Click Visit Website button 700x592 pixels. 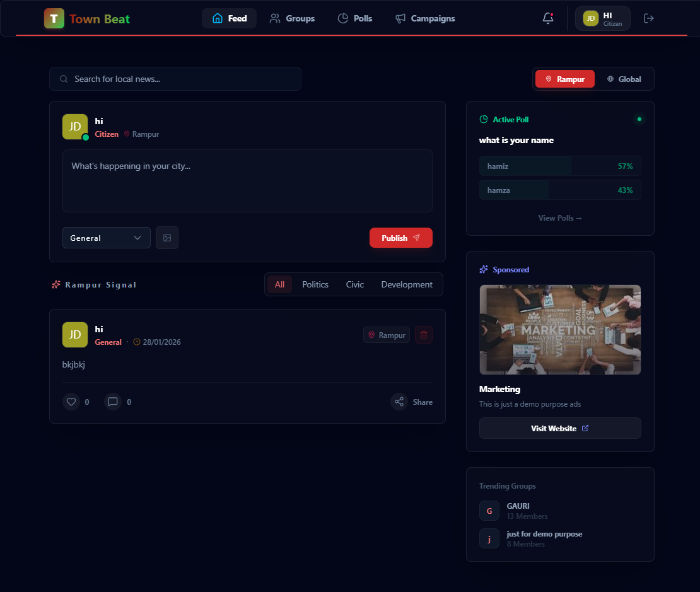pos(560,428)
